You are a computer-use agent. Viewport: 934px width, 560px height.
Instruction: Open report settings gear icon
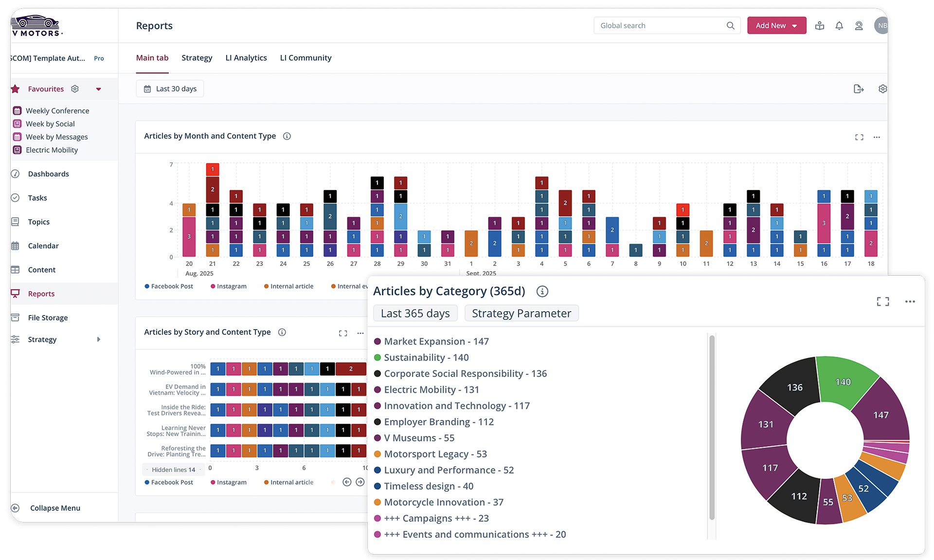(x=882, y=89)
